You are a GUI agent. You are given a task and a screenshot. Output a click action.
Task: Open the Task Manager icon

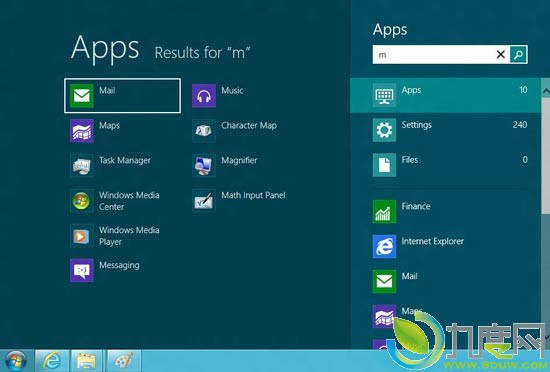[82, 165]
